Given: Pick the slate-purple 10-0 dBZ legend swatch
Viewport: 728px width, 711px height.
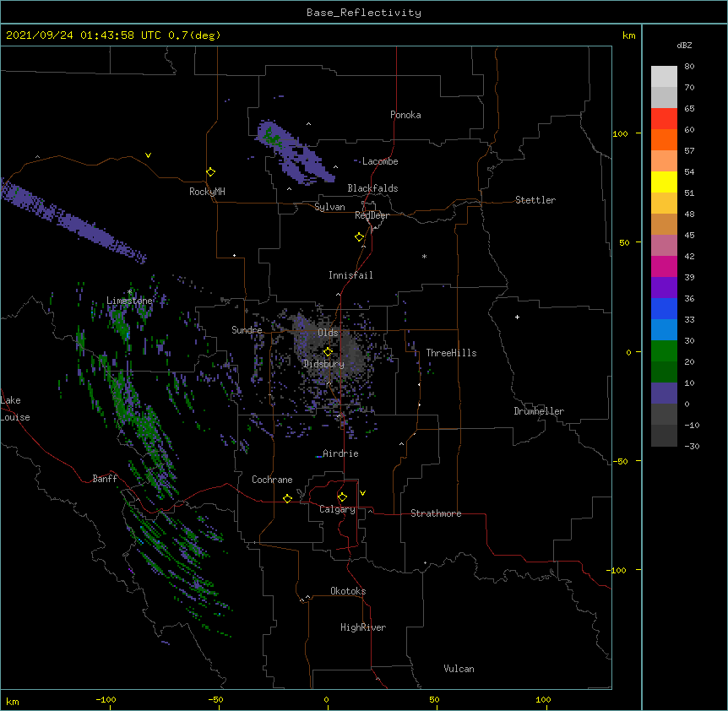Looking at the screenshot, I should (664, 393).
